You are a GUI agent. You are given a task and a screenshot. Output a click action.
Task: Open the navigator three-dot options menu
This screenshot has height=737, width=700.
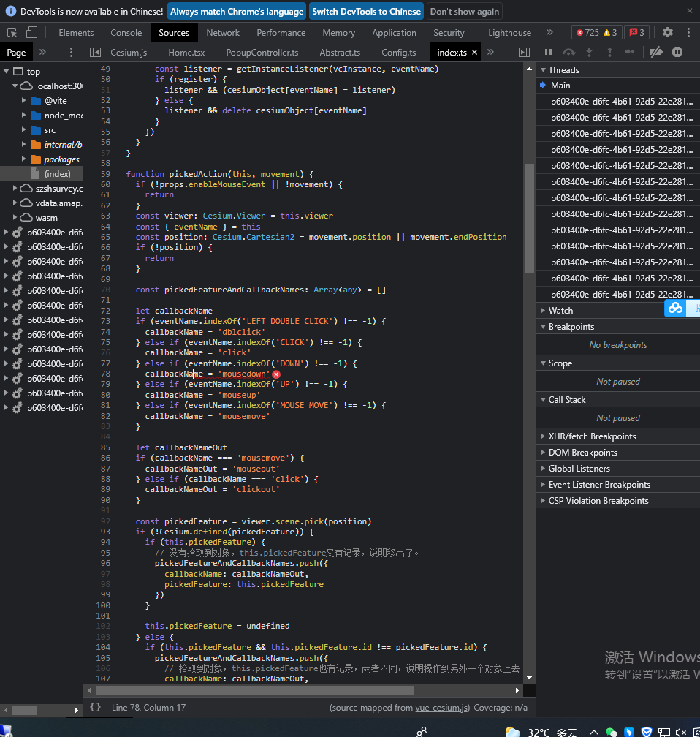coord(71,52)
